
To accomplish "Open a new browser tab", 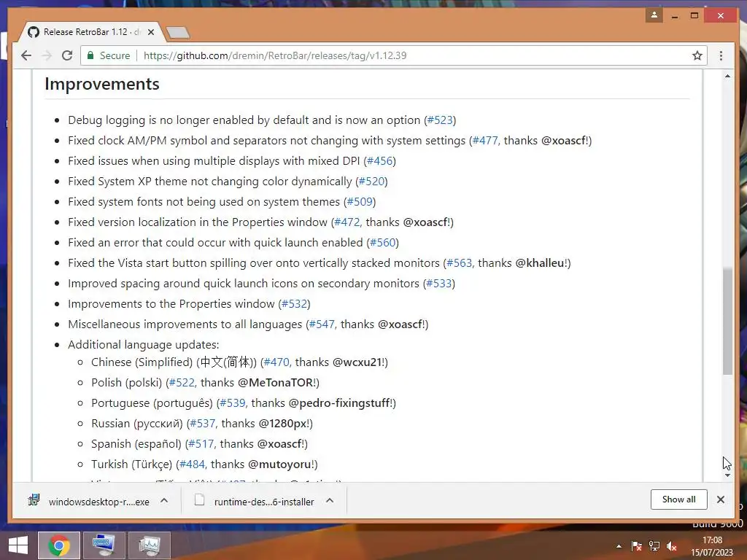I will click(179, 32).
